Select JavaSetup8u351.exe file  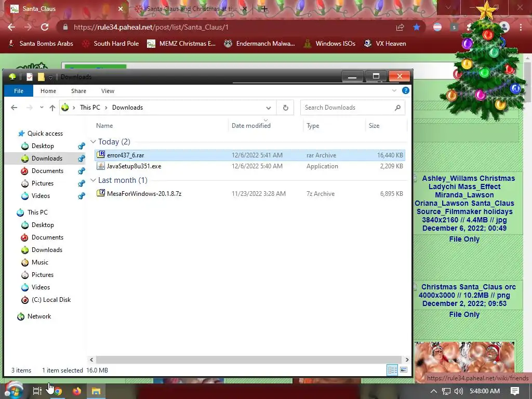(249, 166)
